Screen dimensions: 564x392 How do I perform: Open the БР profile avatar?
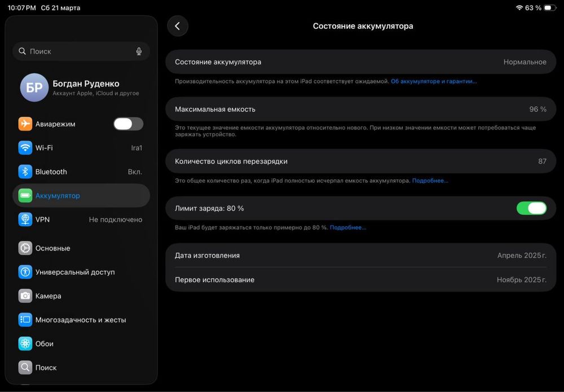34,87
